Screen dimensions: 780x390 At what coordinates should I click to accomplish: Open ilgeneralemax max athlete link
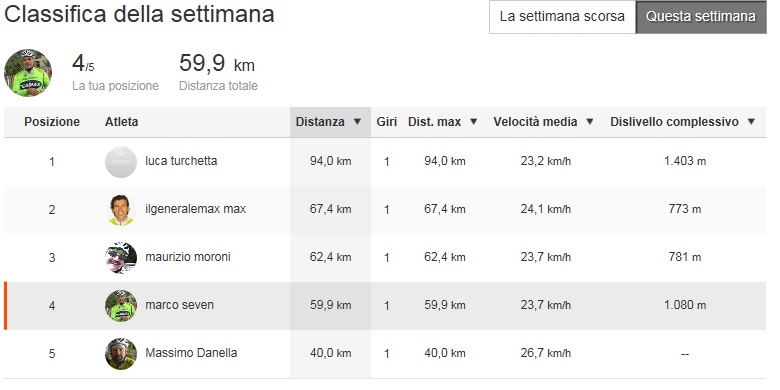pos(195,209)
